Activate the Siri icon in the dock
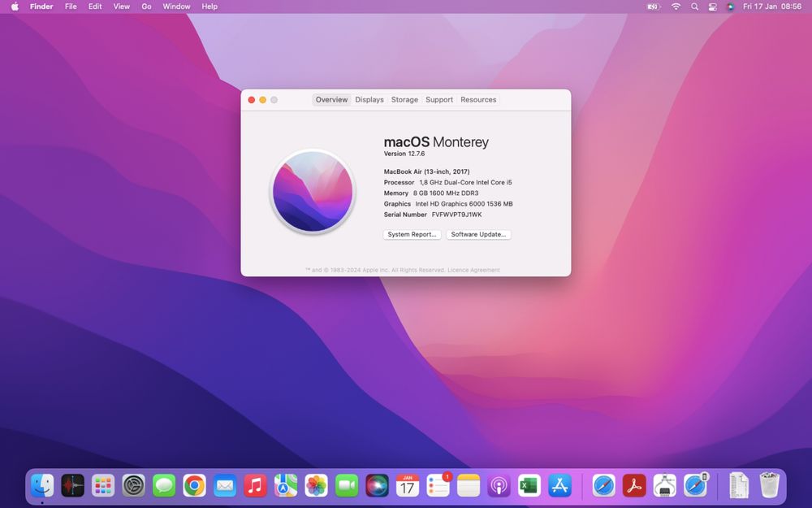 377,486
